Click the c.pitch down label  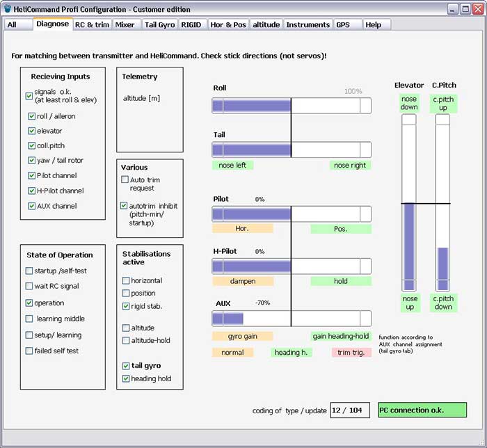443,303
